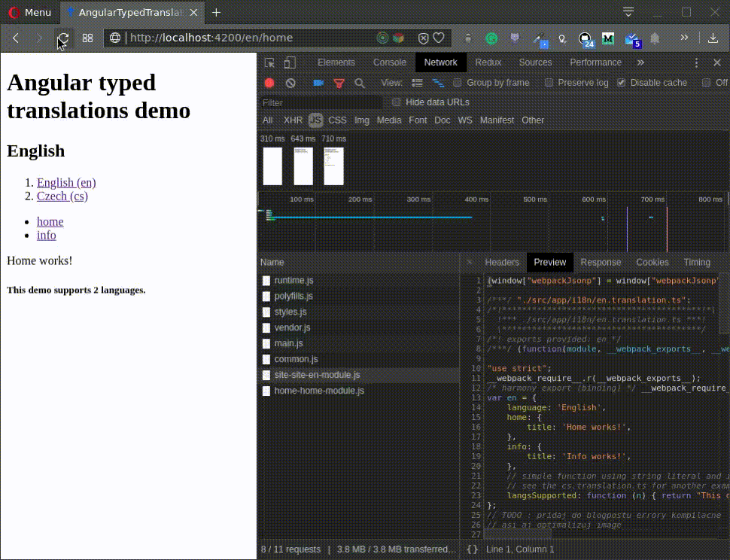Pretty print with curly braces icon

pos(472,549)
